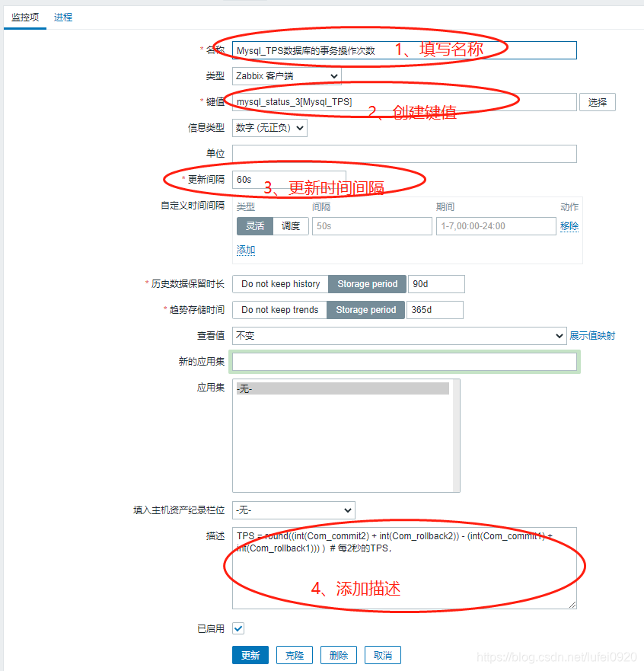Switch to the 监控项 tab
The height and width of the screenshot is (671, 644).
tap(25, 17)
